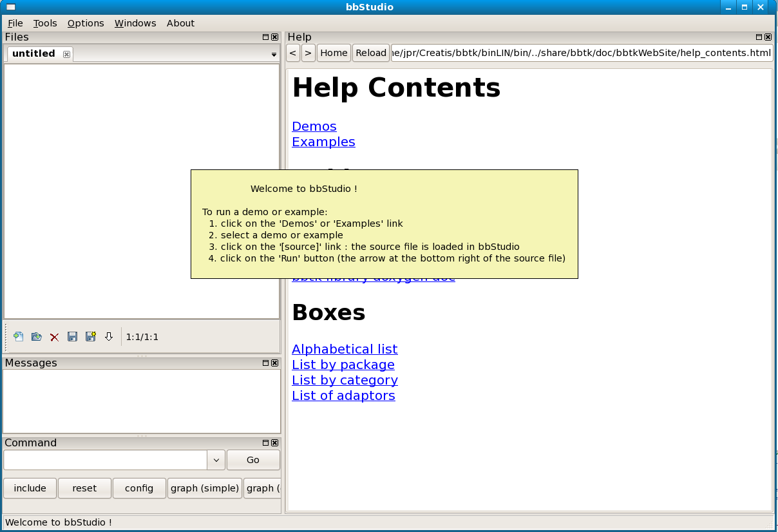Click inside the Messages output area
Viewport: 778px width, 532px height.
pyautogui.click(x=142, y=401)
